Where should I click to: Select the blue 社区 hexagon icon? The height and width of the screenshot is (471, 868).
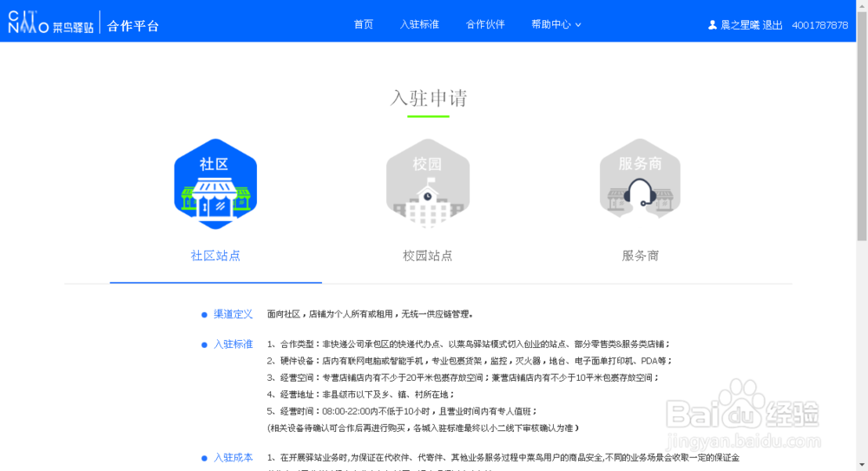tap(215, 184)
